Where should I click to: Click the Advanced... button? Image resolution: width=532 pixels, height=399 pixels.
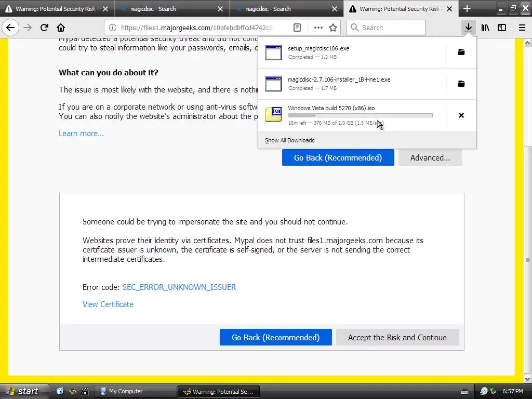tap(430, 157)
